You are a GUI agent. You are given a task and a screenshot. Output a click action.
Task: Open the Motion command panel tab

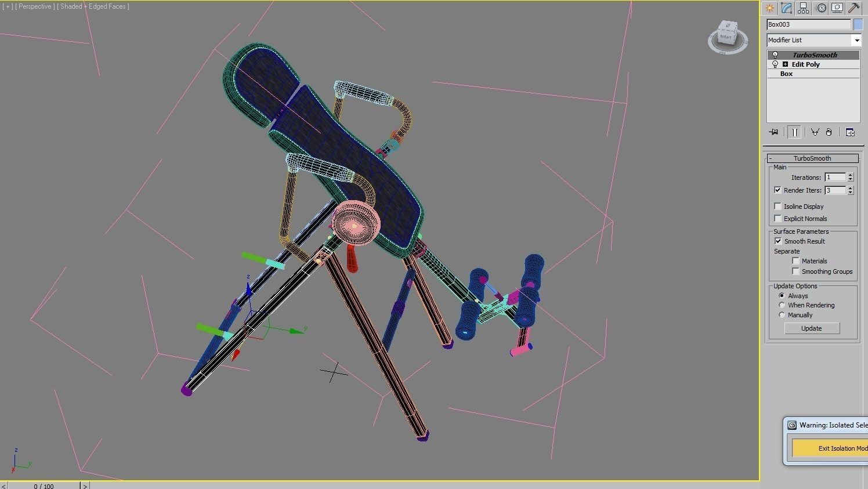(x=820, y=8)
